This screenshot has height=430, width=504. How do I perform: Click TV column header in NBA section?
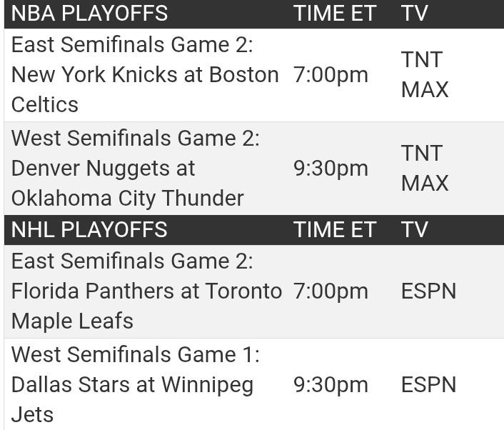click(x=414, y=13)
